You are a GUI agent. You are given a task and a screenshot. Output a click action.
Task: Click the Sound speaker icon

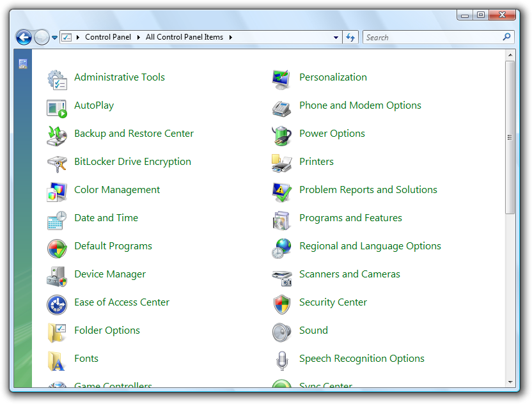click(x=281, y=333)
